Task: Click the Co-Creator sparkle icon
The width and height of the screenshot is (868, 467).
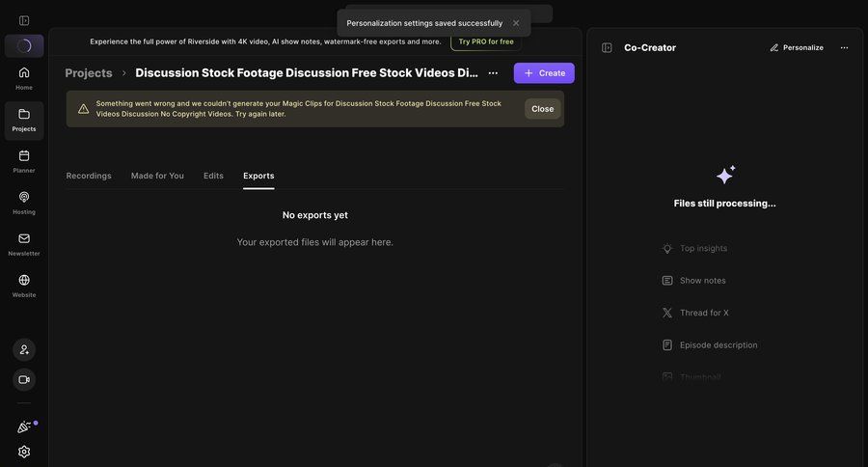Action: 725,175
